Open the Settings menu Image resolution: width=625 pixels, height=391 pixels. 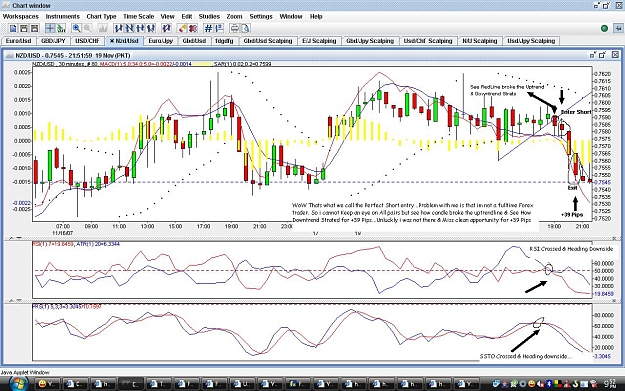tap(261, 16)
